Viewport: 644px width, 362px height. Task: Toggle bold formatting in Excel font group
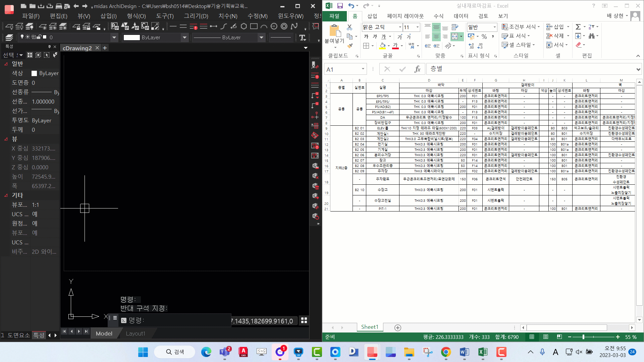[x=366, y=36]
